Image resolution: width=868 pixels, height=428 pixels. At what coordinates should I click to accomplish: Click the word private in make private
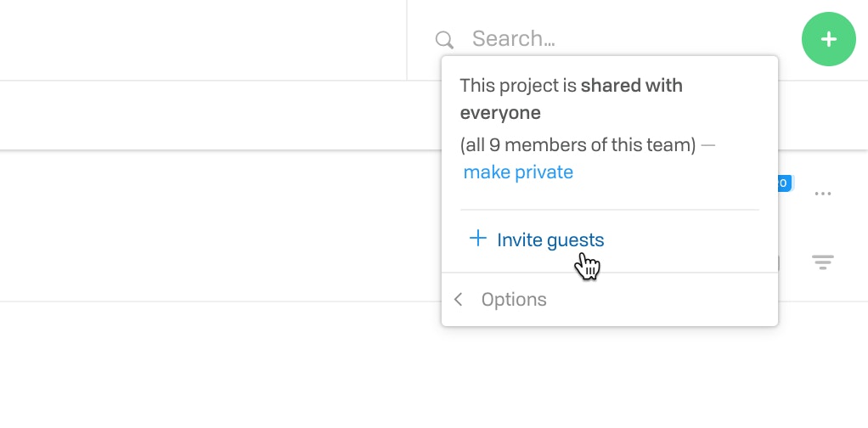pos(544,172)
